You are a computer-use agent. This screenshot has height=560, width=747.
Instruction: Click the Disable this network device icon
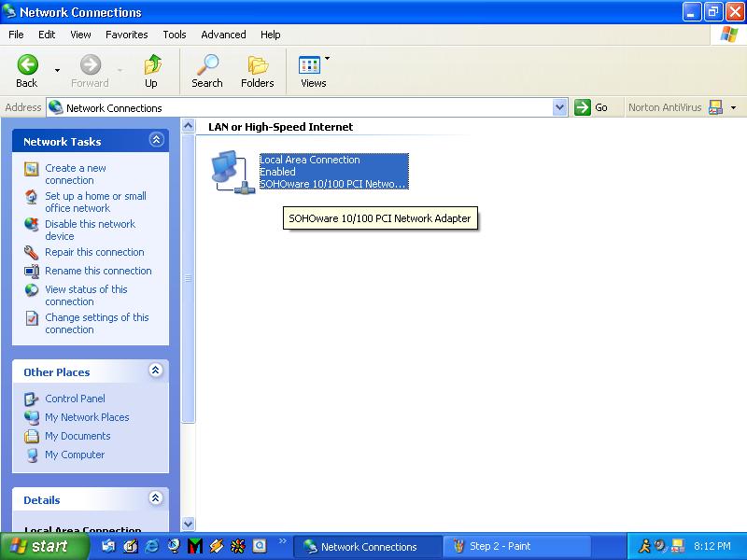click(x=32, y=224)
